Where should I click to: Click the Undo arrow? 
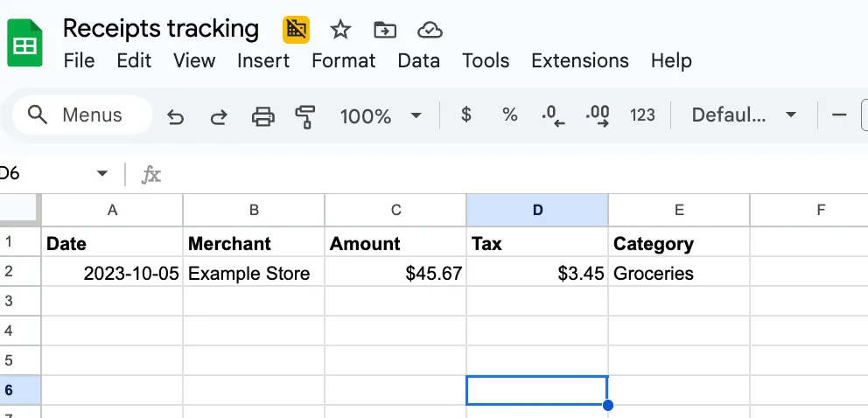pos(176,116)
